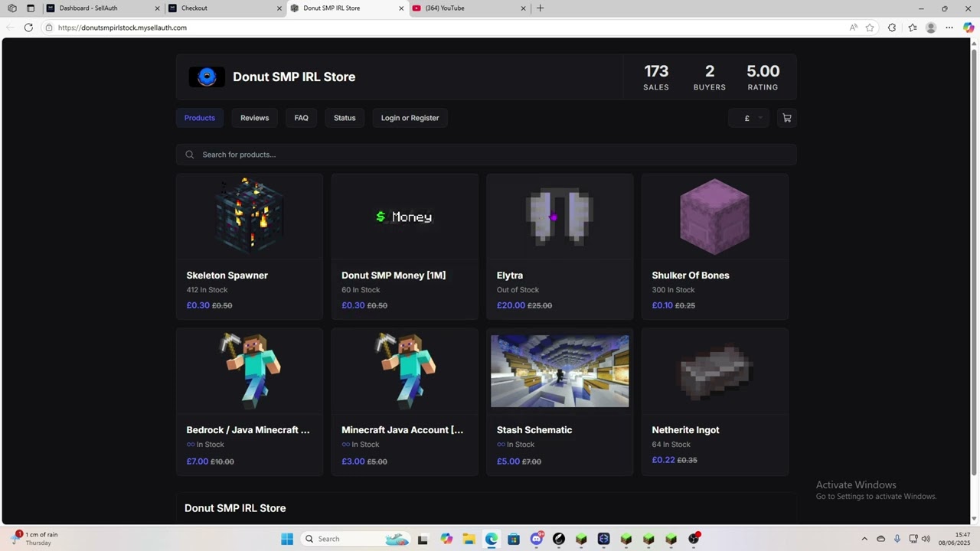Click the Edge icon in the taskbar
This screenshot has width=980, height=551.
coord(492,539)
